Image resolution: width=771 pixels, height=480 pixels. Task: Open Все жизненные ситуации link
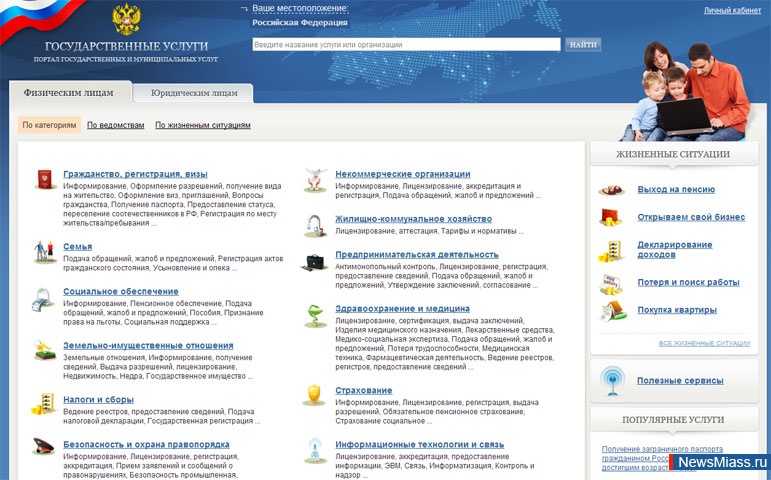[x=704, y=343]
